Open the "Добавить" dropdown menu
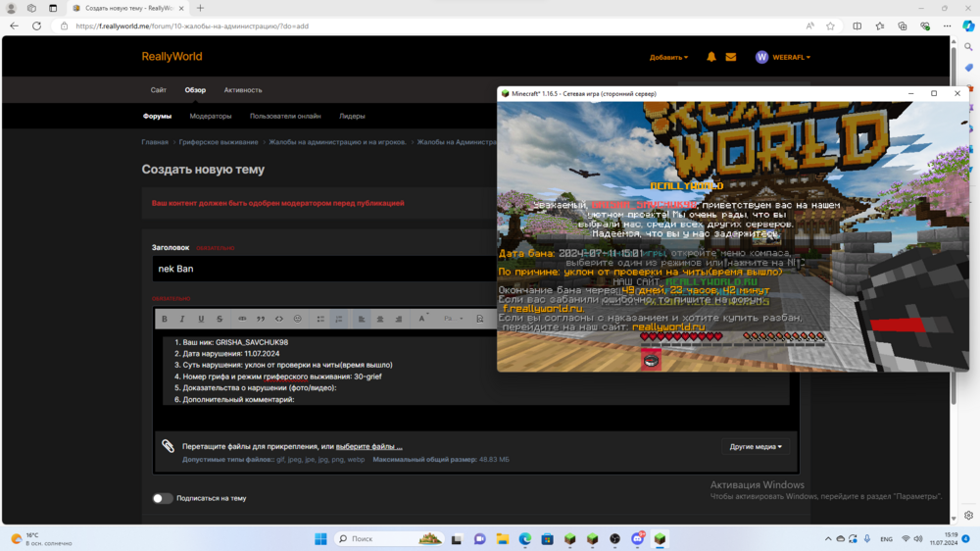The width and height of the screenshot is (980, 551). [x=668, y=58]
